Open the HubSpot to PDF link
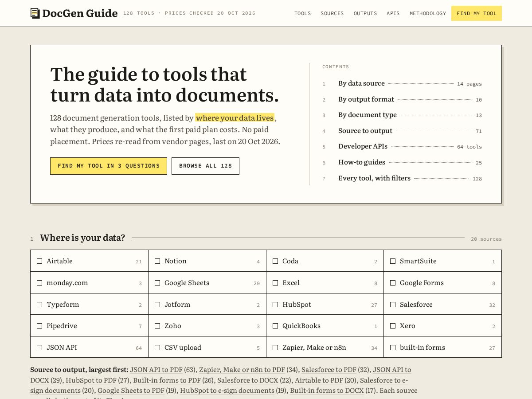This screenshot has height=399, width=532. [91, 380]
